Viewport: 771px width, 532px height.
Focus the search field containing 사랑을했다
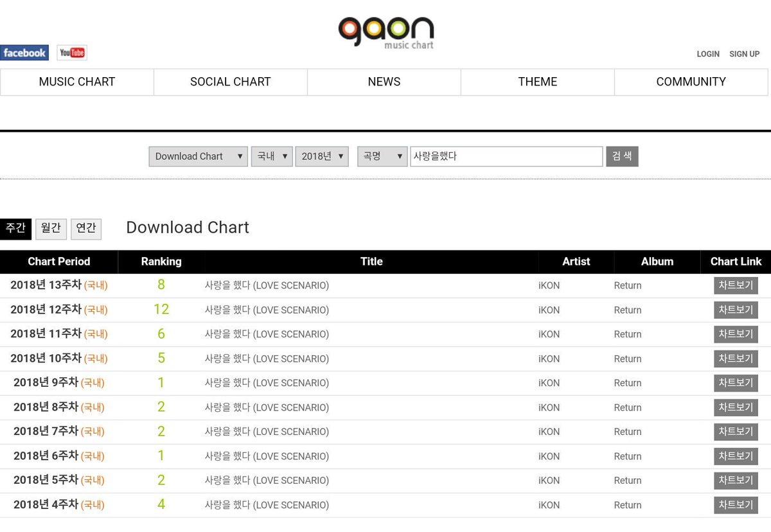(x=506, y=156)
